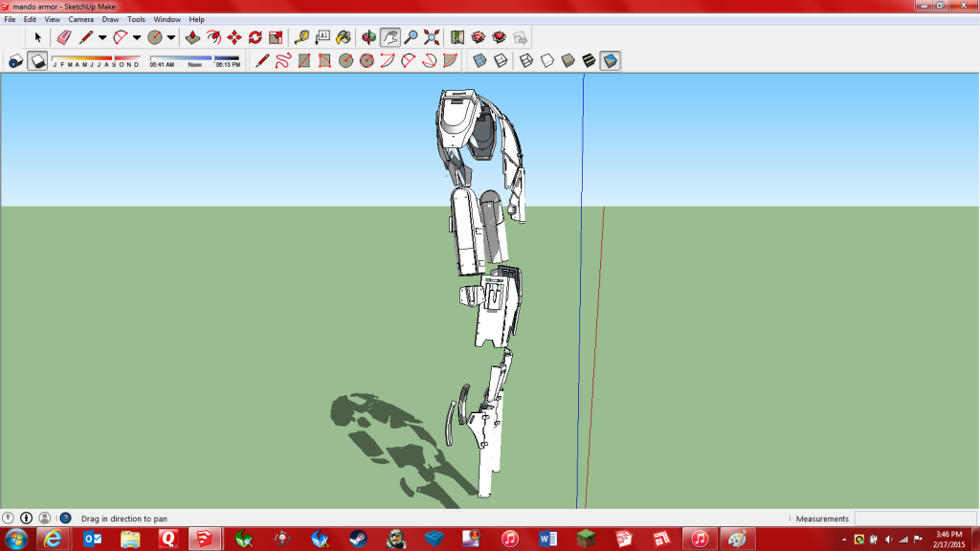
Task: Select the Circle shape tool in top toolbar
Action: click(154, 37)
